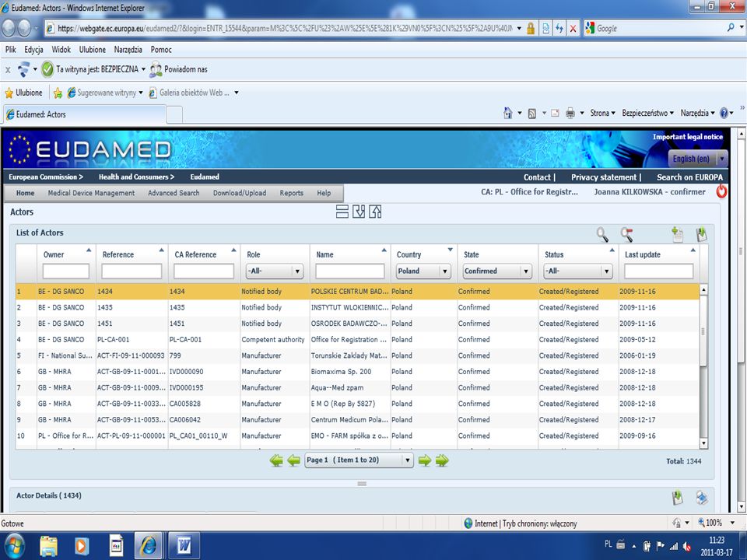Open the Ulubione menu in menu bar
Viewport: 747px width, 560px height.
pyautogui.click(x=93, y=50)
